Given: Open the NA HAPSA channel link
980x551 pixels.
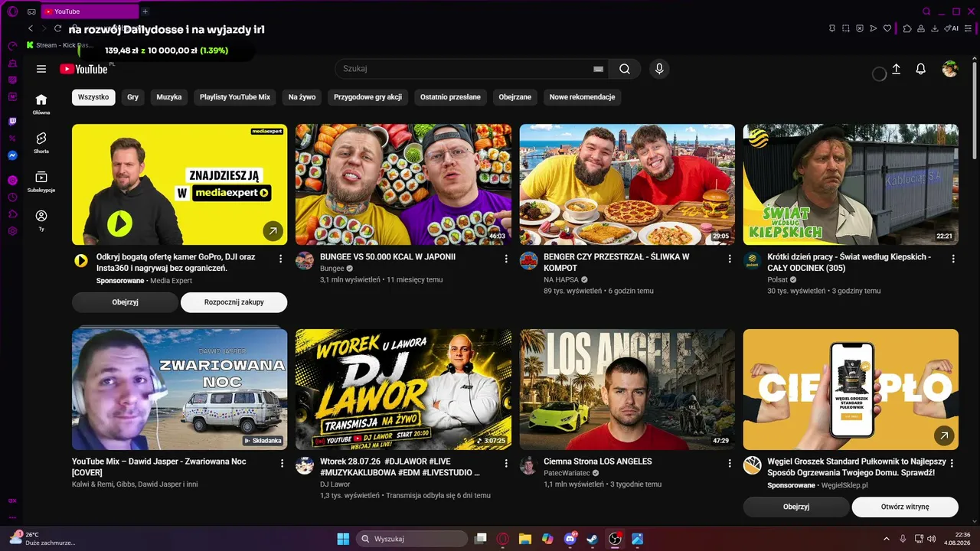Looking at the screenshot, I should (560, 280).
